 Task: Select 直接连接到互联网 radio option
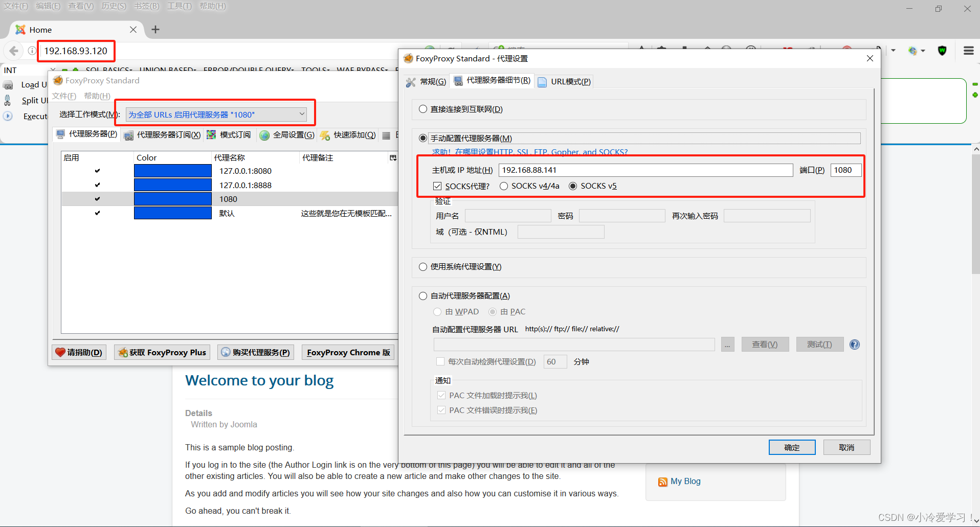point(423,109)
